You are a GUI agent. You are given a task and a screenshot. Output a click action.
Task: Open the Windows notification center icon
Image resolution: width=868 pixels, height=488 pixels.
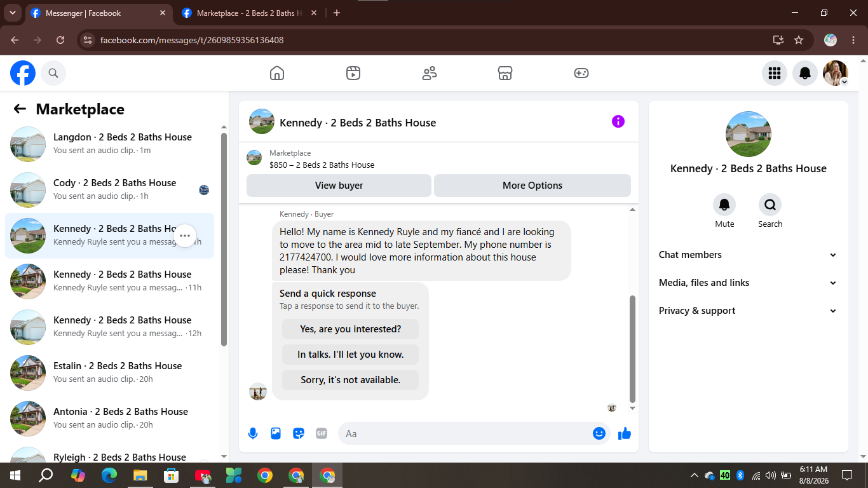coord(847,475)
